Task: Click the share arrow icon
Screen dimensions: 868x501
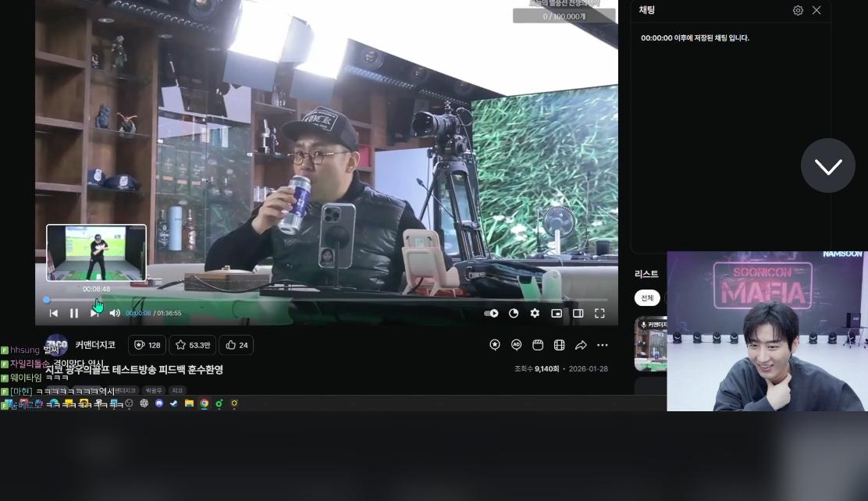Action: point(581,345)
